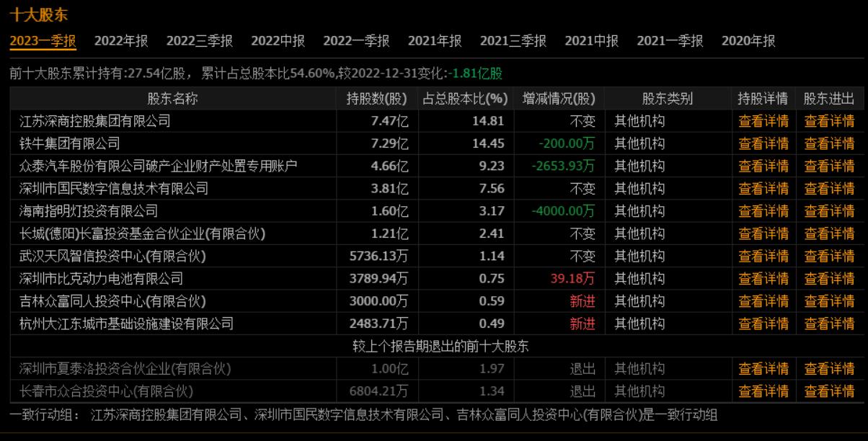Open the oldest report 2020年报 tab
The width and height of the screenshot is (868, 441).
[748, 42]
